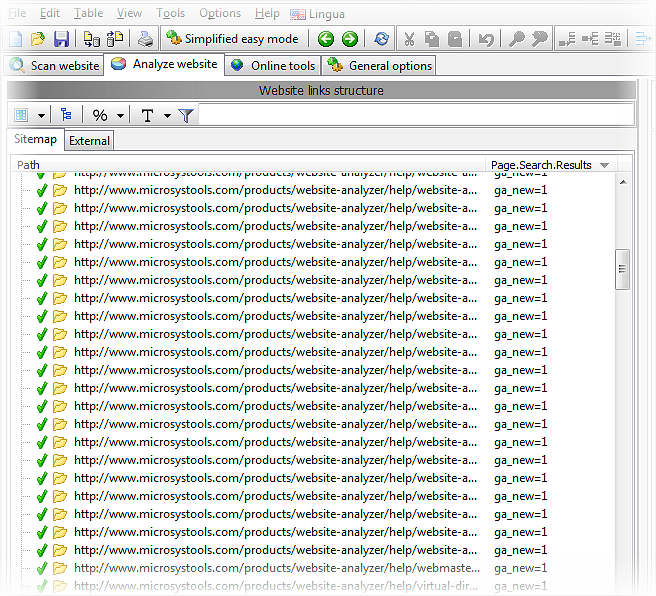The height and width of the screenshot is (596, 656).
Task: Click the Refresh icon in toolbar
Action: 381,39
